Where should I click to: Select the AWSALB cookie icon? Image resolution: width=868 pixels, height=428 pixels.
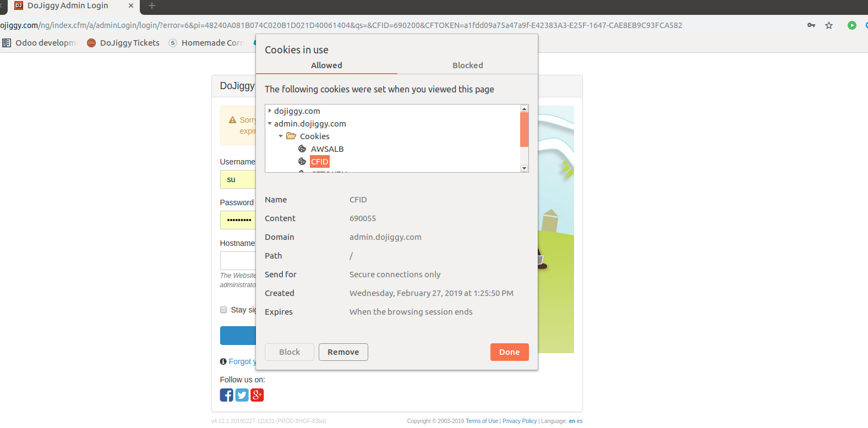pyautogui.click(x=302, y=149)
